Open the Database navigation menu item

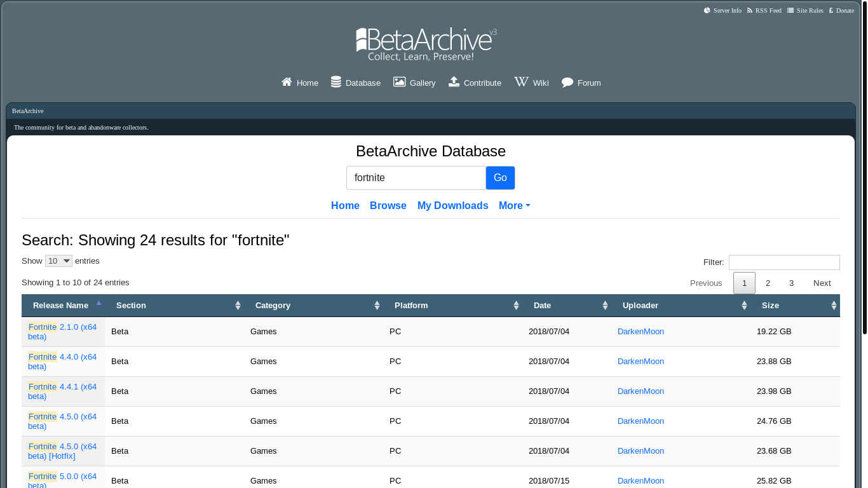pyautogui.click(x=356, y=83)
